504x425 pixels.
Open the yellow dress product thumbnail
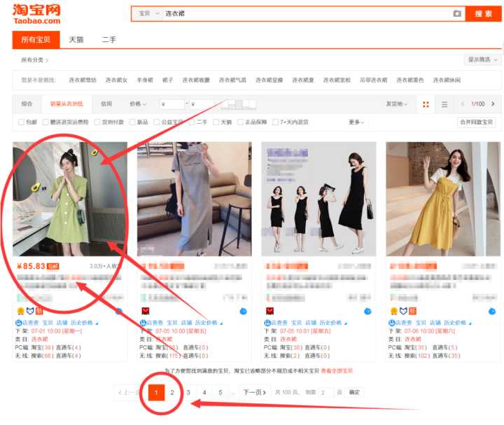[x=443, y=199]
